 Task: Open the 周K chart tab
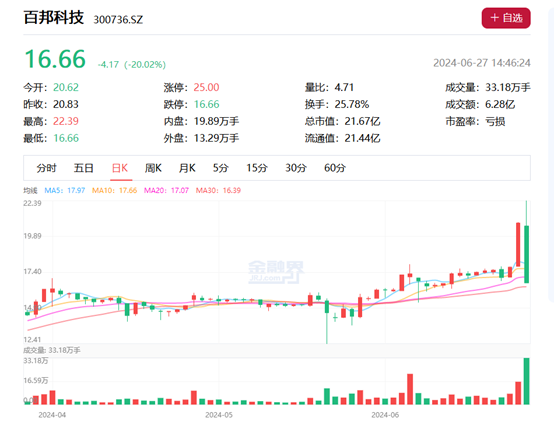[x=153, y=168]
